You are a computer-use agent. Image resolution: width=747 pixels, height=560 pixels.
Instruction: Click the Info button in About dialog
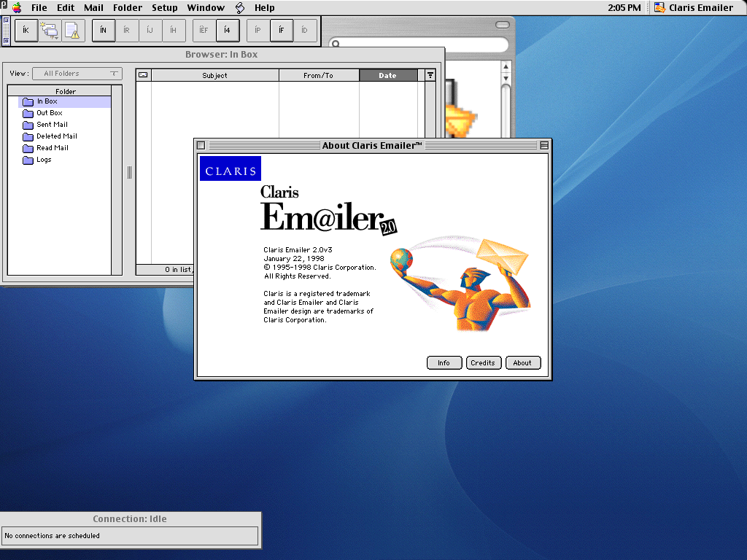(444, 363)
